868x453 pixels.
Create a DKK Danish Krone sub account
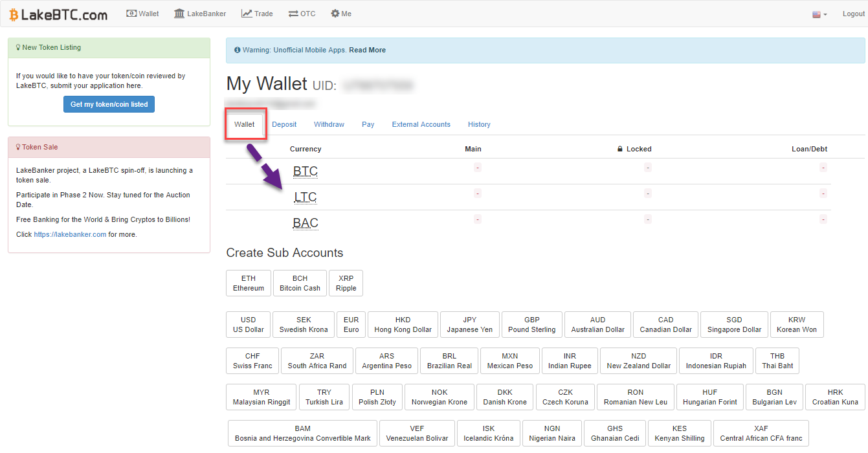(505, 397)
